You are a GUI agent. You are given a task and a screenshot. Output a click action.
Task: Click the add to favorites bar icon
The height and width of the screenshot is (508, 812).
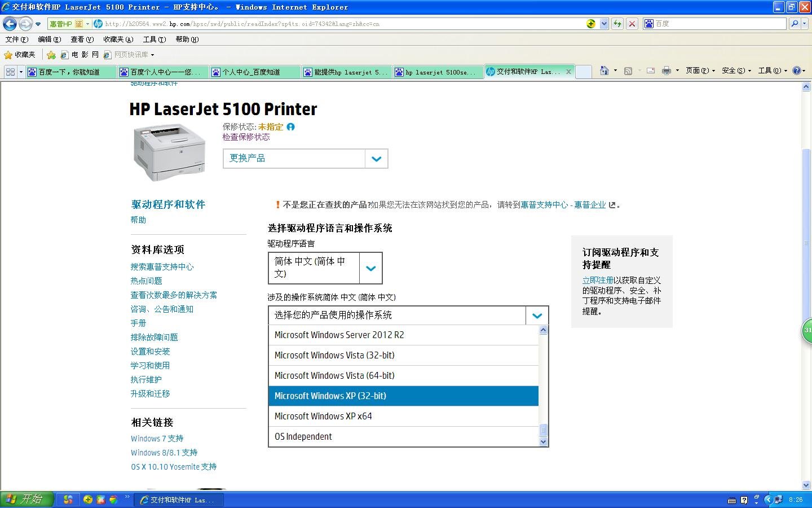point(51,55)
